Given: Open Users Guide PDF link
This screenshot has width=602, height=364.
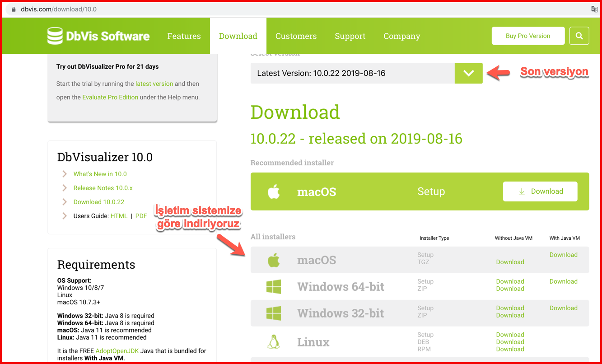Looking at the screenshot, I should click(141, 216).
